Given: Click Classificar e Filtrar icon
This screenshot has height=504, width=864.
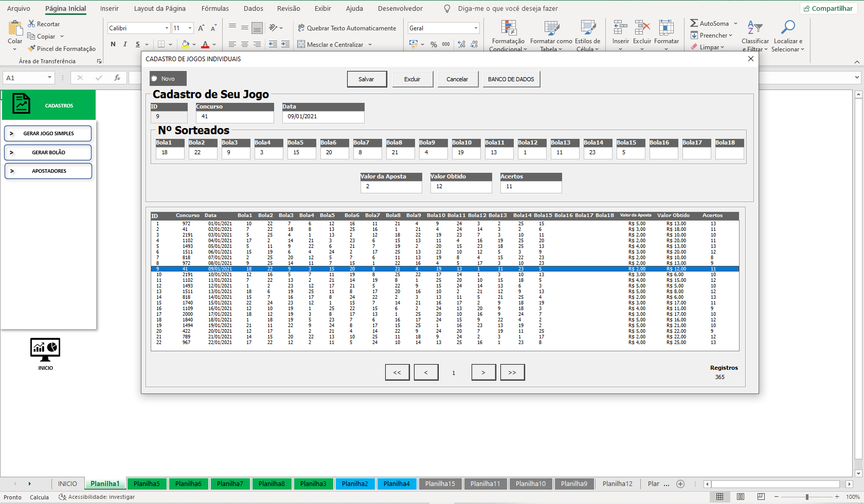Looking at the screenshot, I should pos(755,27).
